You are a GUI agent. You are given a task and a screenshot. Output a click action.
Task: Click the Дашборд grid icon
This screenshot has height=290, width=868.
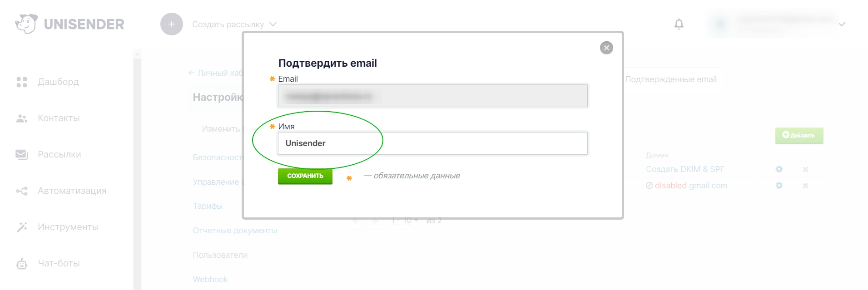pos(22,82)
